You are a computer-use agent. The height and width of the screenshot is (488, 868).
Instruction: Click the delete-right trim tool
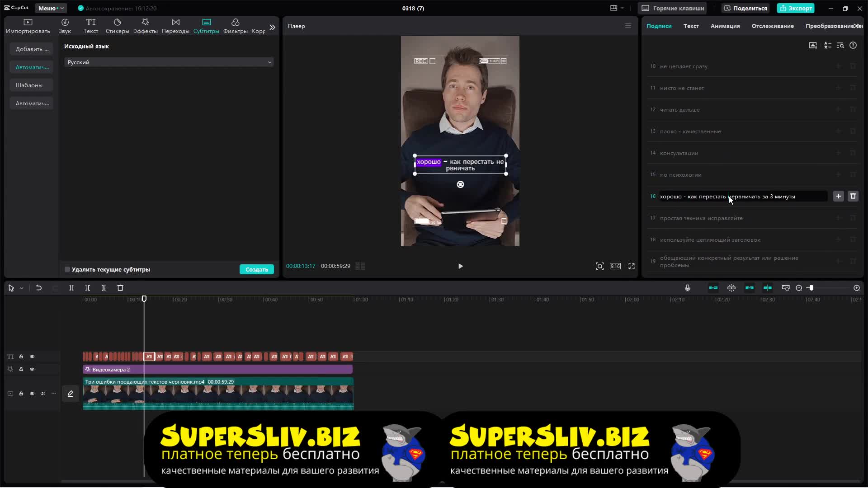104,288
